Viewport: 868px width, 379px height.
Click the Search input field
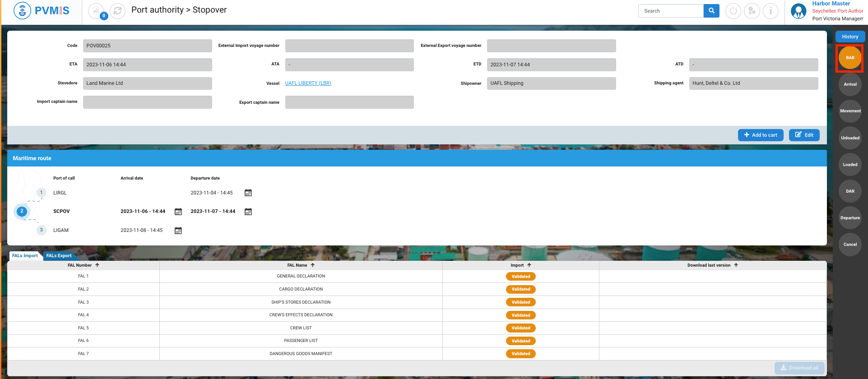pyautogui.click(x=671, y=11)
